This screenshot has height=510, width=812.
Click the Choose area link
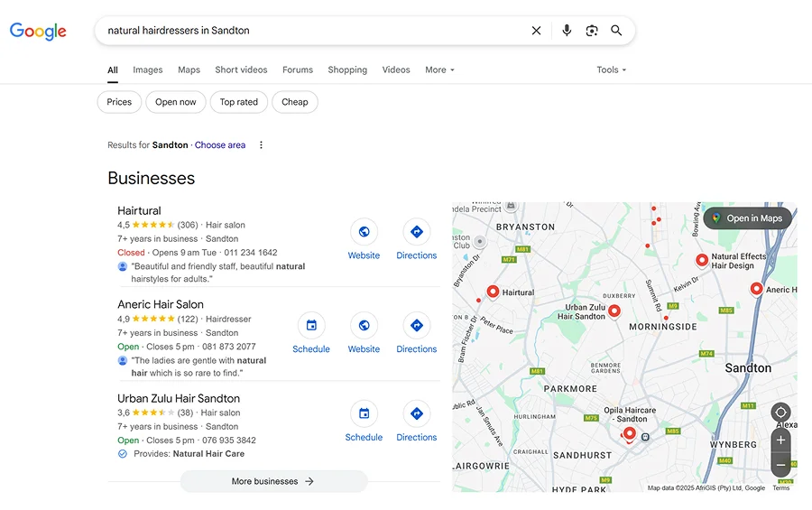click(220, 145)
